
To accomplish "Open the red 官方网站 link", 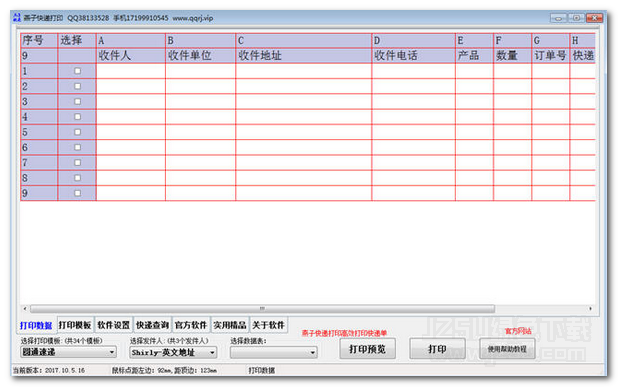I will click(518, 332).
